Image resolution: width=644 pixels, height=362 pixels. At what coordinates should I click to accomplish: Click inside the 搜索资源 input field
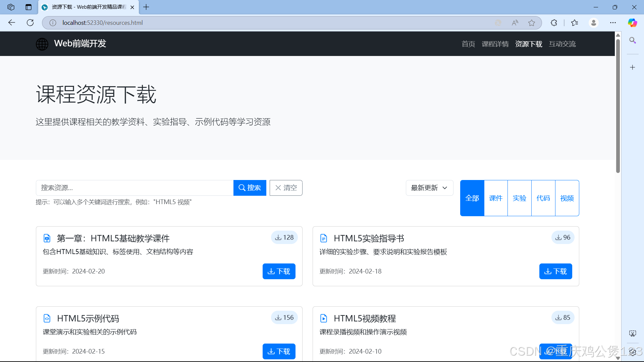tap(134, 188)
